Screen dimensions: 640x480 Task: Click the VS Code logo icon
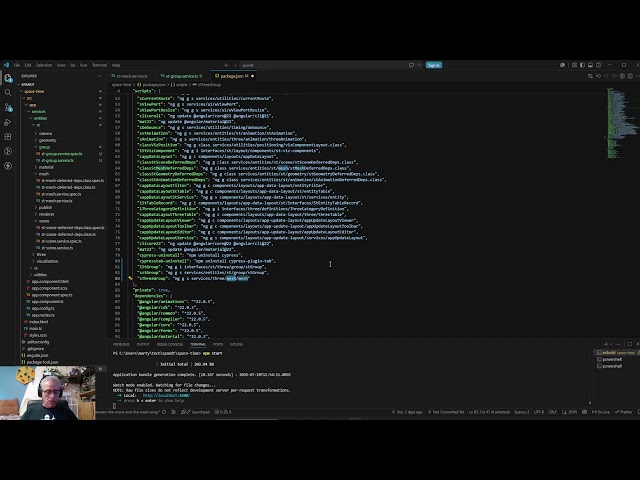pyautogui.click(x=6, y=65)
